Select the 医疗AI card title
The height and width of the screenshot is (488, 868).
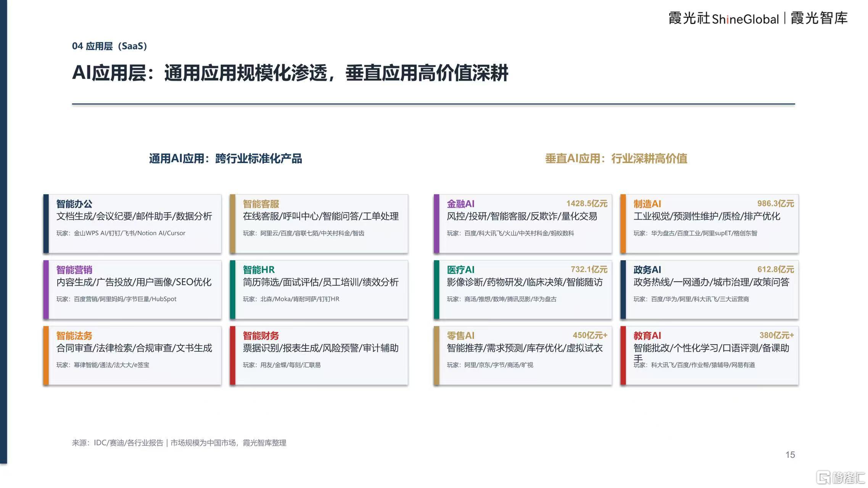point(461,270)
